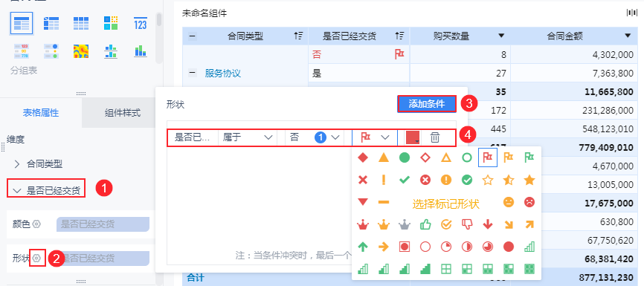Select the 123 KPI card chart type
Viewport: 644px width, 286px height.
pos(140,23)
